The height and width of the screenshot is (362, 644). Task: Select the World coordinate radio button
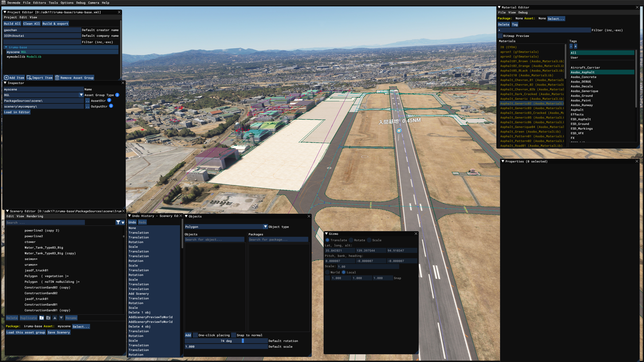tap(327, 272)
